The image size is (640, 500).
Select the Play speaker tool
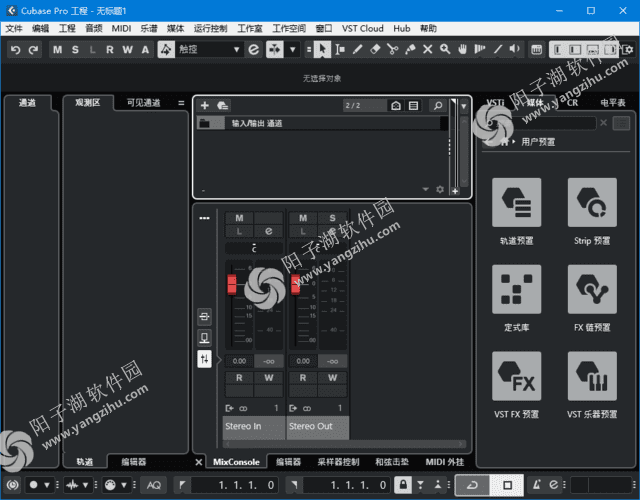(x=515, y=49)
